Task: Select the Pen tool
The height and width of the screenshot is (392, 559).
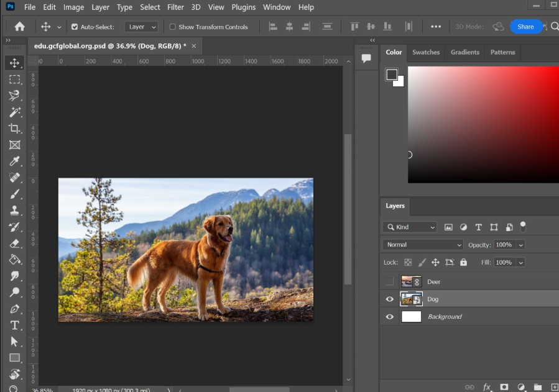Action: point(14,309)
